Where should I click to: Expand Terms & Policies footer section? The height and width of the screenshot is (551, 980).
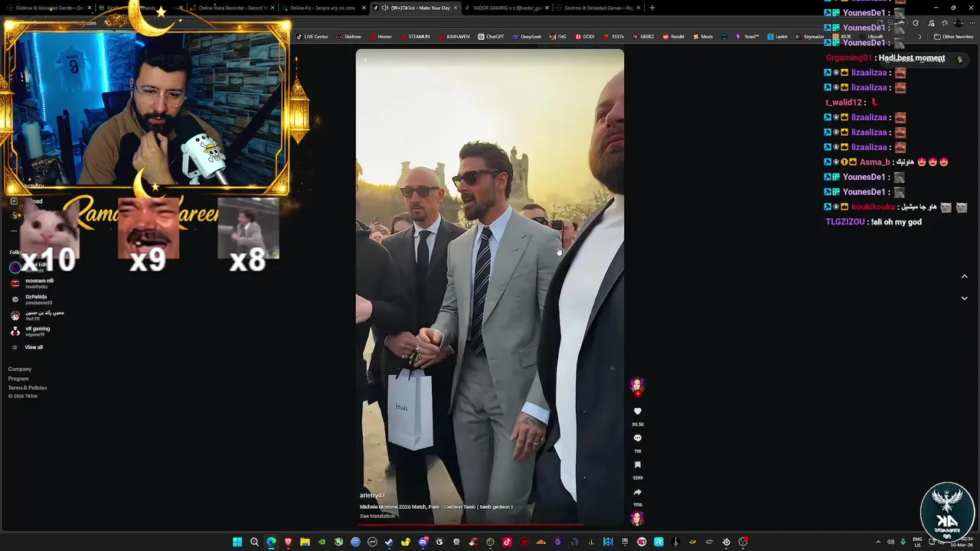click(28, 387)
